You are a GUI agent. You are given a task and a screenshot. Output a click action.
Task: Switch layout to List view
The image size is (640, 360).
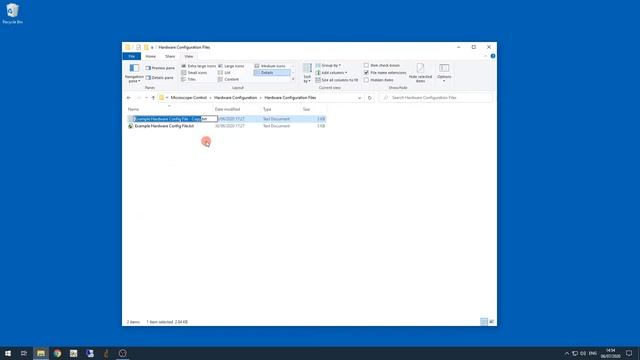[x=224, y=73]
